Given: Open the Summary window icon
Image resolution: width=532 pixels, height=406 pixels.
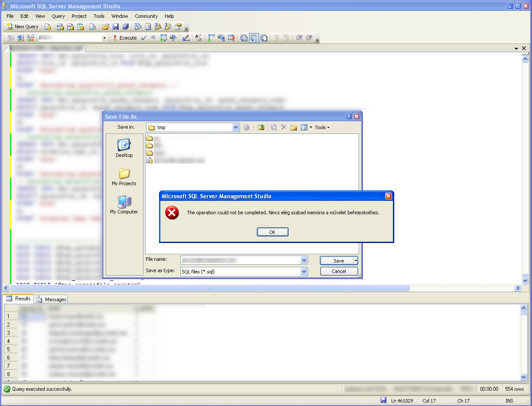Looking at the screenshot, I should [148, 27].
